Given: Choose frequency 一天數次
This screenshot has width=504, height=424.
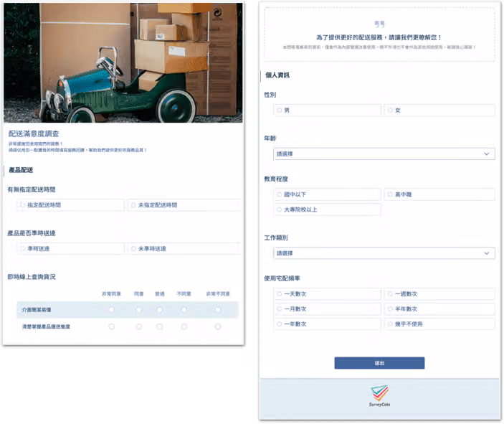Looking at the screenshot, I should click(x=328, y=294).
